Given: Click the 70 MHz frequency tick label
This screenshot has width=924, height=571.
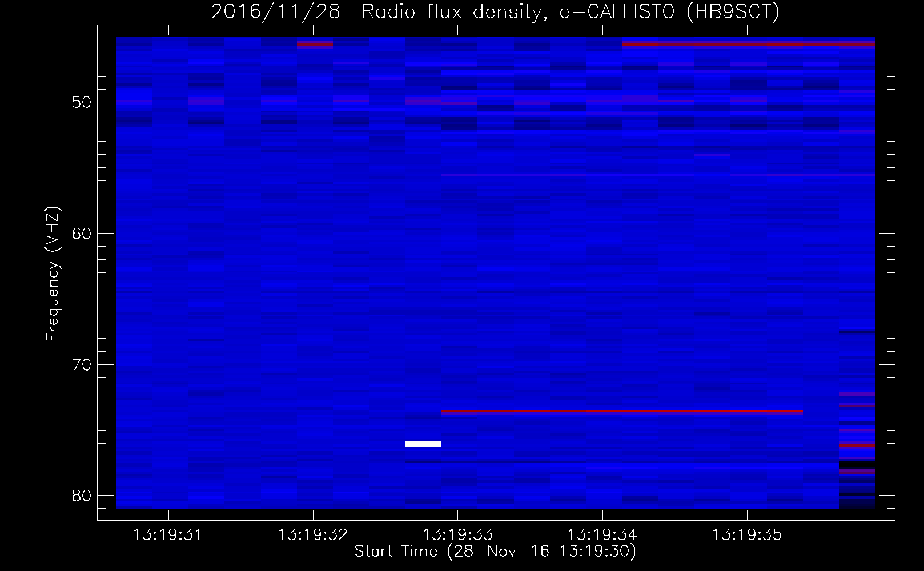Looking at the screenshot, I should 82,365.
